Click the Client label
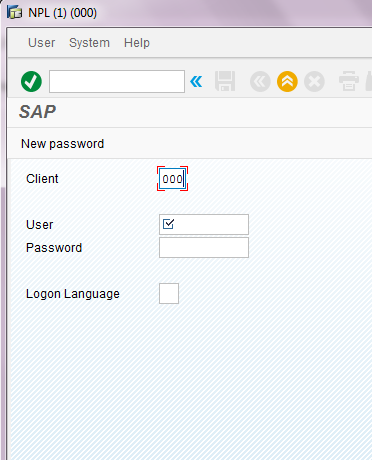Image resolution: width=372 pixels, height=460 pixels. [42, 179]
